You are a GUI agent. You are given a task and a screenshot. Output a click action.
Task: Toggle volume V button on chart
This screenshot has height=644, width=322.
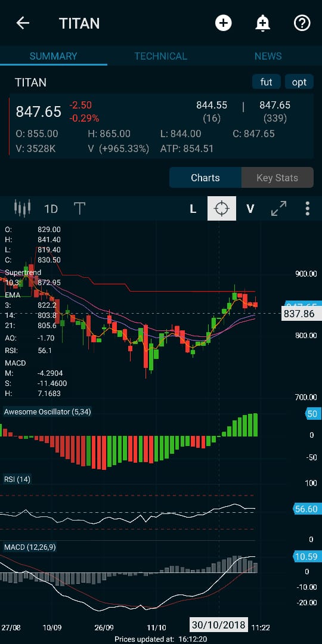pyautogui.click(x=250, y=209)
